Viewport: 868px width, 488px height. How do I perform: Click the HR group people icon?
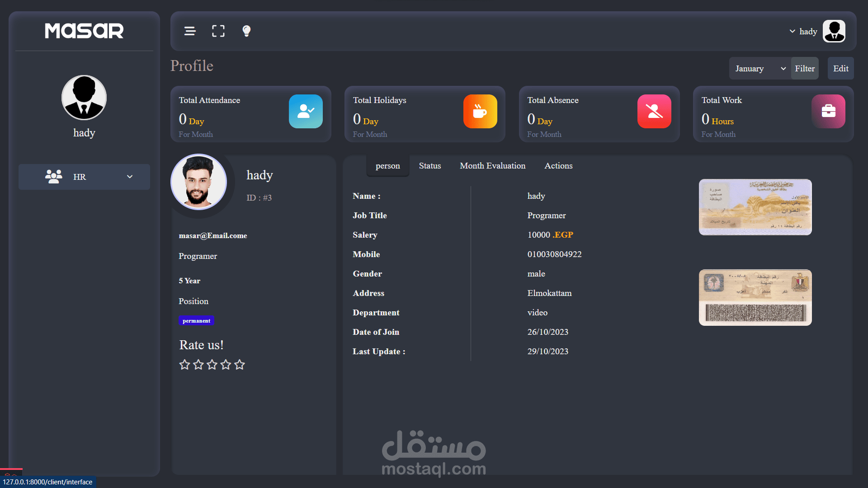coord(54,177)
